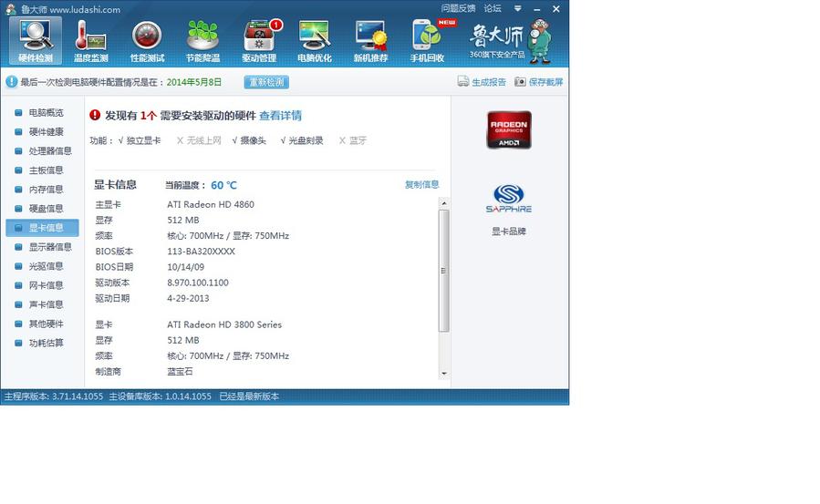Click the 主程序版本 3.71.14.1055 status text
The width and height of the screenshot is (820, 504).
(54, 396)
